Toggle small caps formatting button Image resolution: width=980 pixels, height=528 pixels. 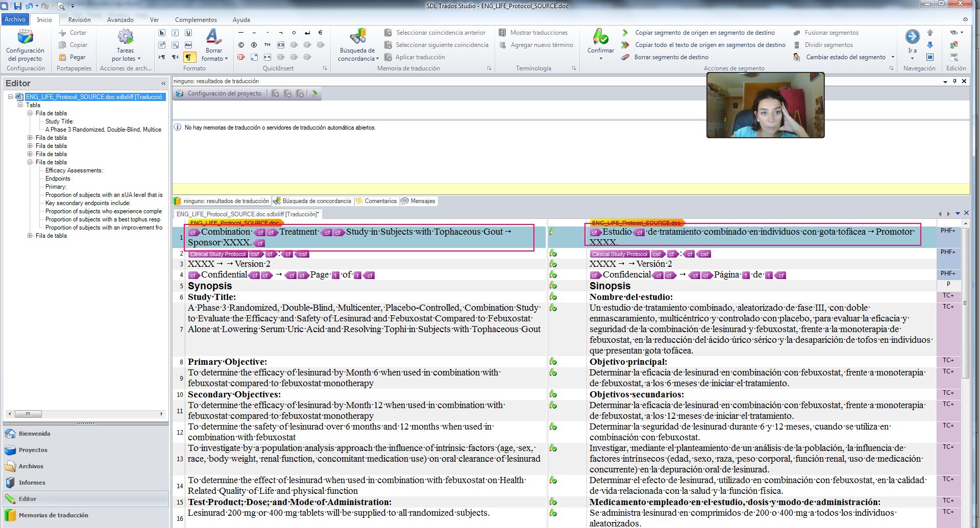(188, 45)
